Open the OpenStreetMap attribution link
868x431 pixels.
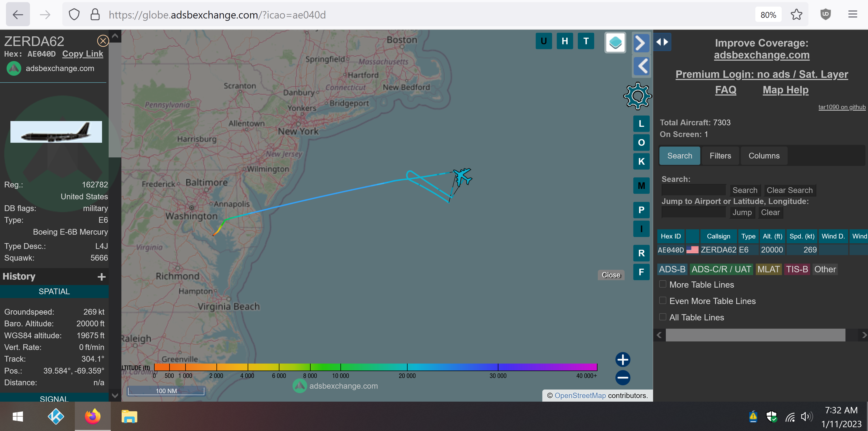point(580,395)
